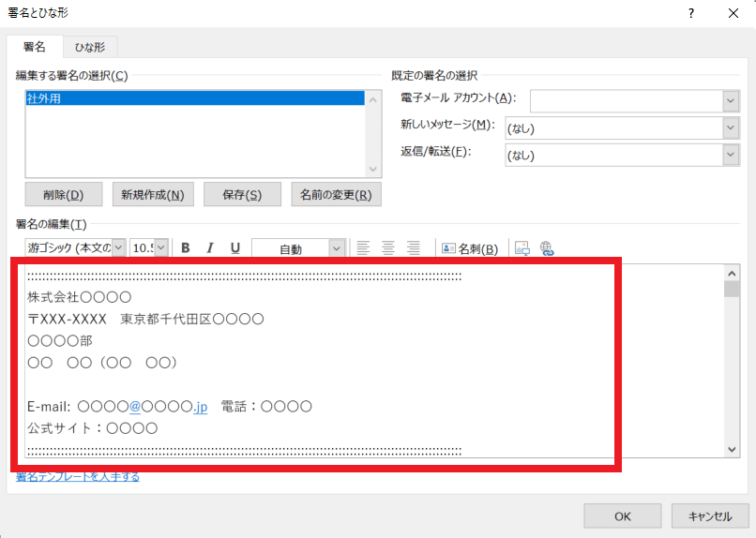Image resolution: width=756 pixels, height=538 pixels.
Task: Switch to the 署名 tab
Action: (x=34, y=47)
